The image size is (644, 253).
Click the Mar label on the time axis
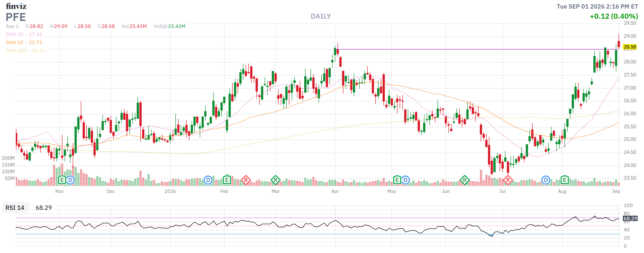pos(275,192)
